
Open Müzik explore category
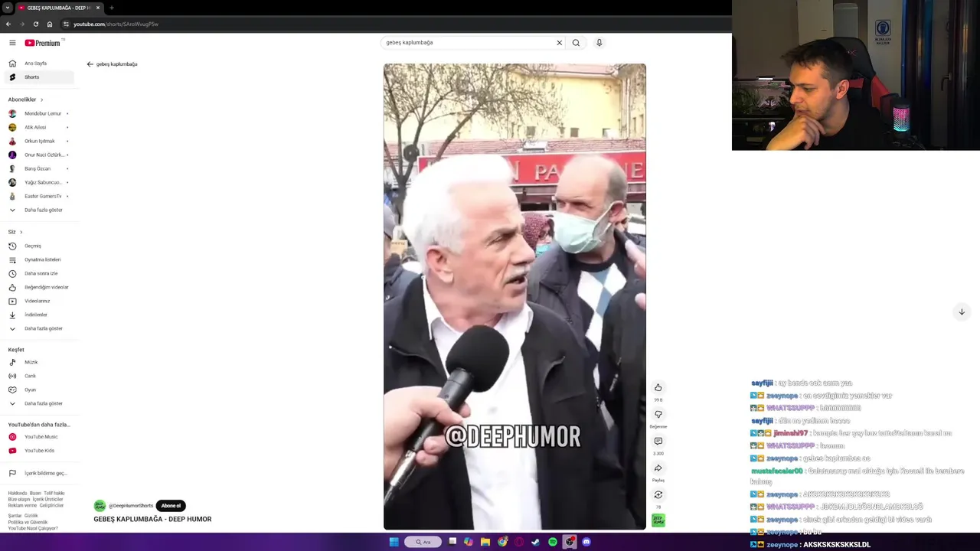click(x=38, y=362)
